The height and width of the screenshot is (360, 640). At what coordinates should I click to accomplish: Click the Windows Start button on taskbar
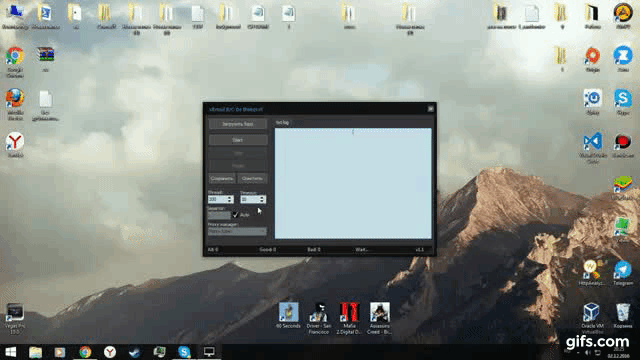coord(10,352)
